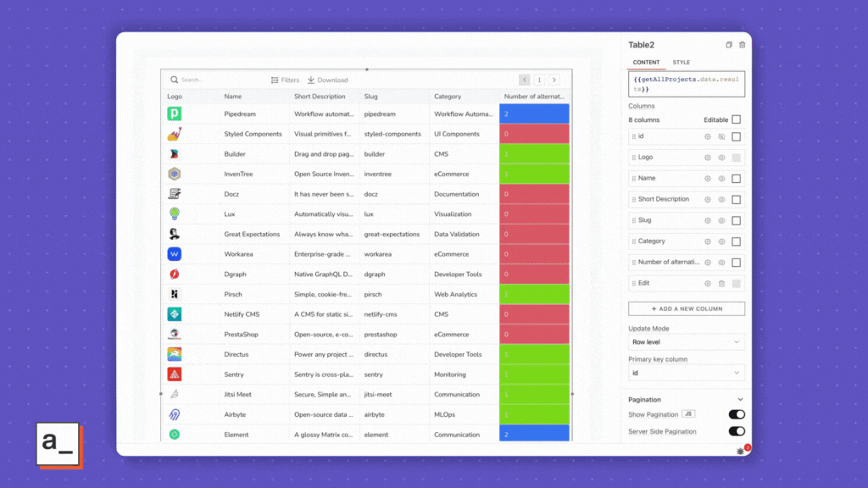Open settings gear for the Name column
The height and width of the screenshot is (488, 868).
pyautogui.click(x=708, y=179)
